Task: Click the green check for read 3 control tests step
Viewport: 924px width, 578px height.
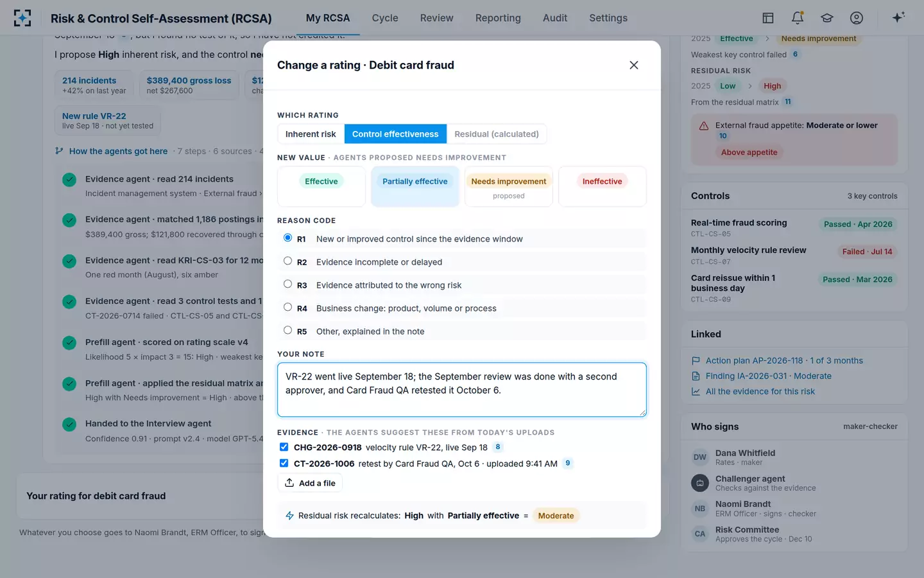Action: tap(69, 302)
